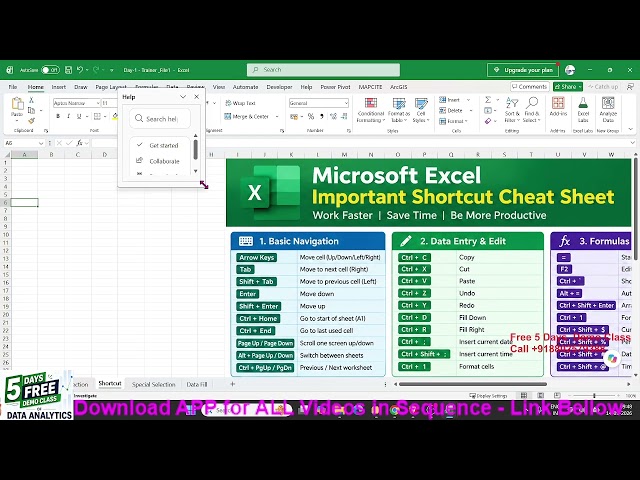This screenshot has width=640, height=480.
Task: Switch to the View tab
Action: coord(219,87)
